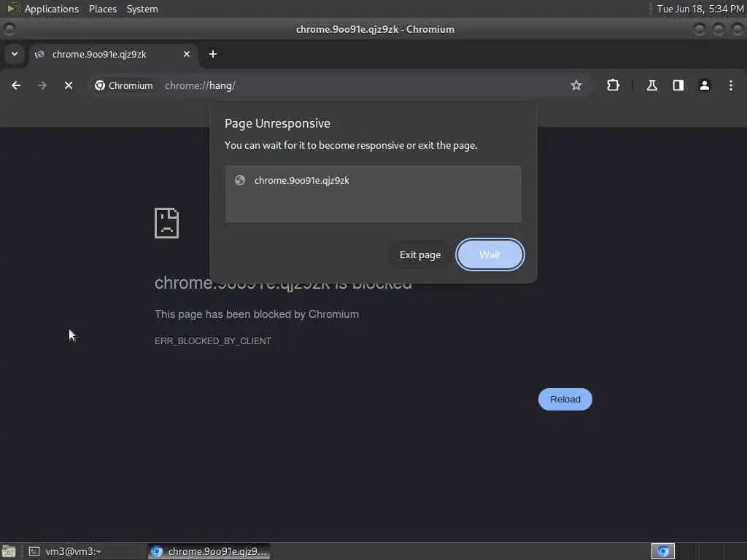Bookmark this page with the star icon

[x=576, y=86]
